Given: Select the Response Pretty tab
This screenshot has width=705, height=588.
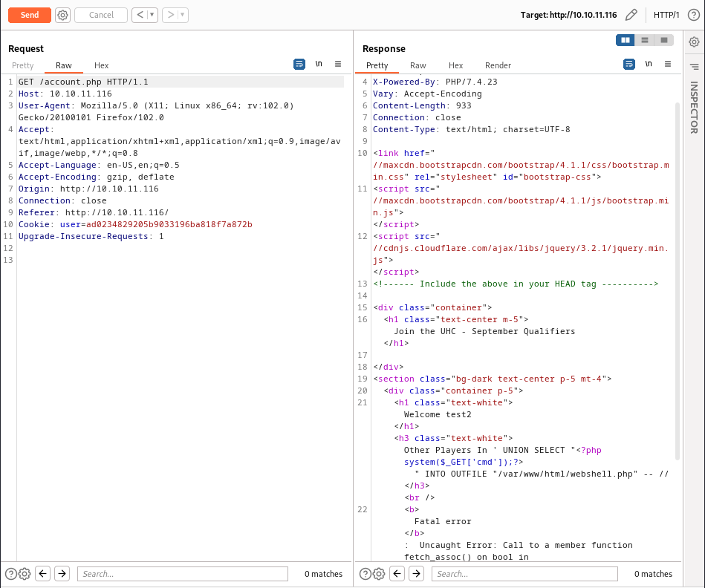Looking at the screenshot, I should point(377,65).
